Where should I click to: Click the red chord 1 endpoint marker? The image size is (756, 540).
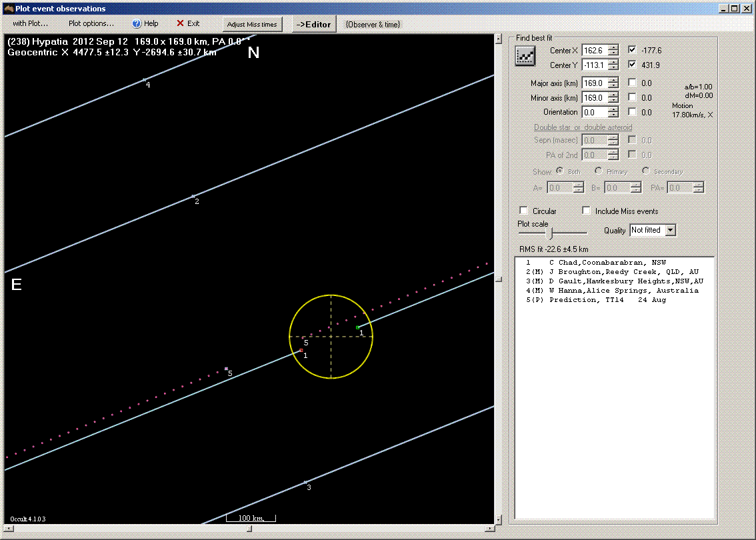(x=301, y=351)
